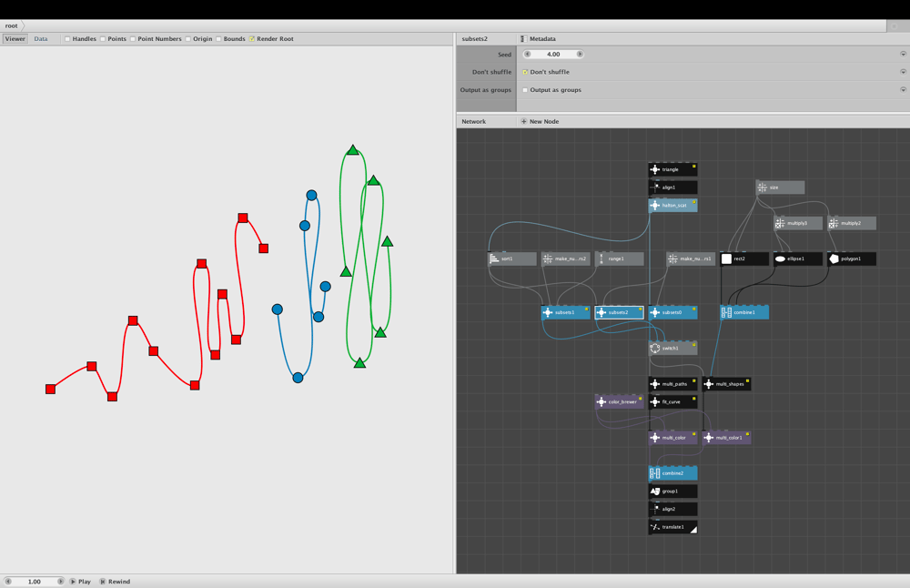The height and width of the screenshot is (588, 910).
Task: Enable the Handles checkbox
Action: point(67,39)
